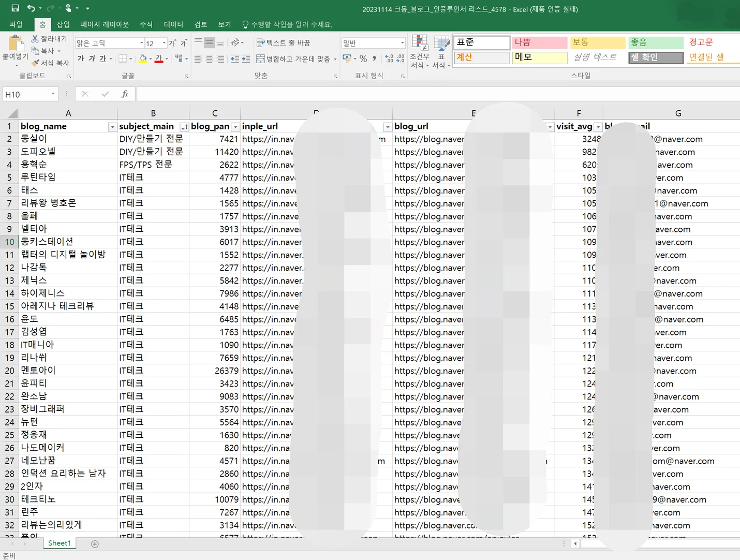Image resolution: width=740 pixels, height=560 pixels.
Task: Increase font size with the larger 가 icon
Action: click(x=172, y=43)
